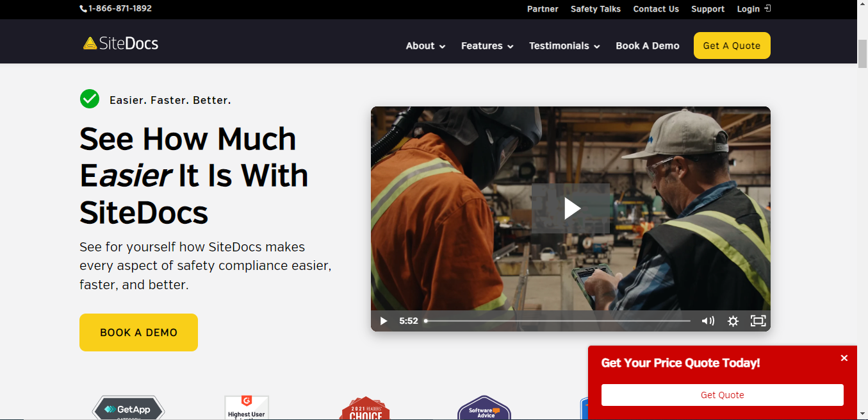This screenshot has height=420, width=868.
Task: Open the Partner link
Action: tap(543, 9)
